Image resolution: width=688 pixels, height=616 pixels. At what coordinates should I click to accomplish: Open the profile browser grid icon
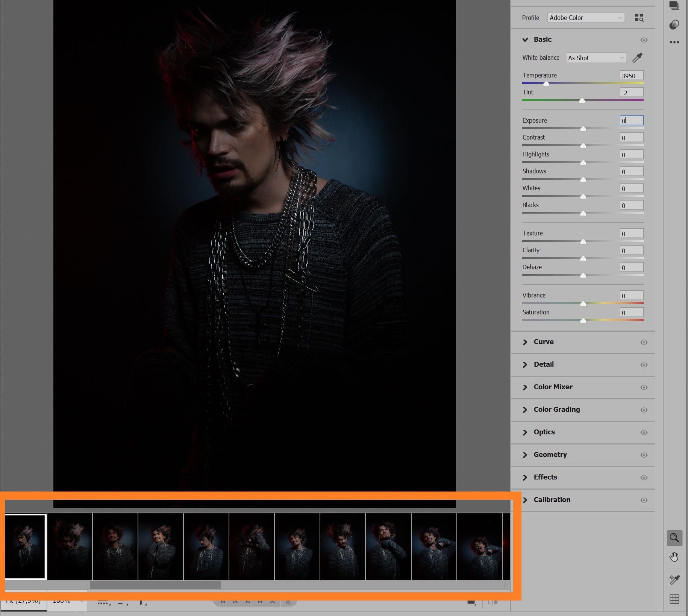tap(639, 18)
